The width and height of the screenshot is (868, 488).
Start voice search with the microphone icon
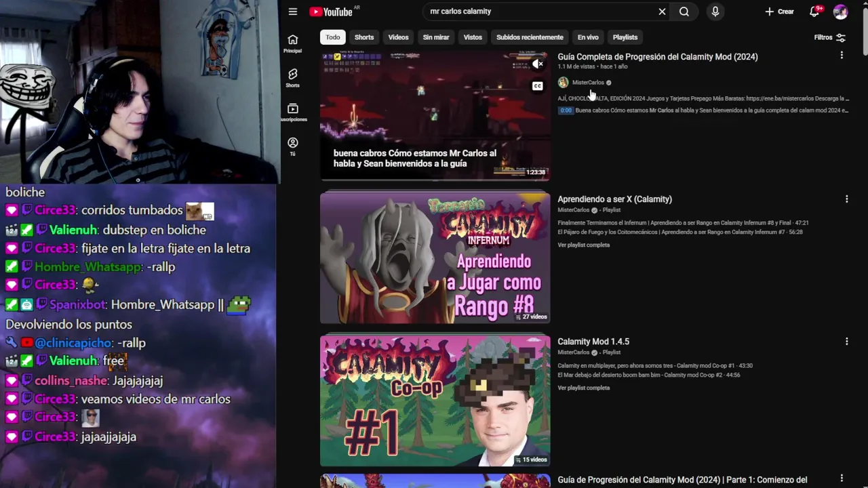pyautogui.click(x=715, y=12)
